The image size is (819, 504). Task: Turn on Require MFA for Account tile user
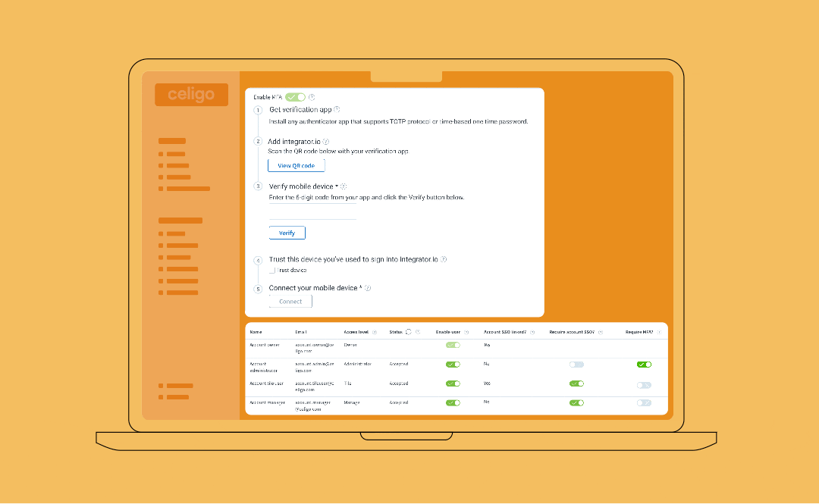(644, 385)
